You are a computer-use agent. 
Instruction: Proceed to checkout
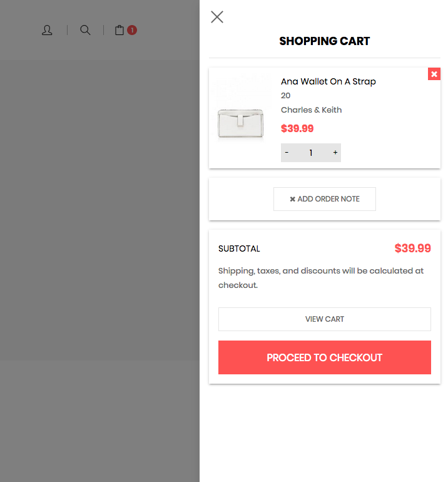click(x=325, y=357)
